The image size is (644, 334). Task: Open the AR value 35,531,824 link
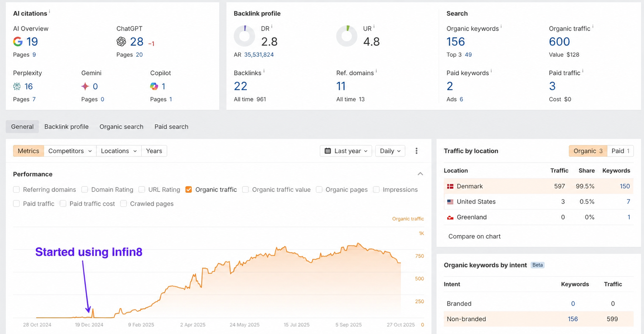(259, 55)
